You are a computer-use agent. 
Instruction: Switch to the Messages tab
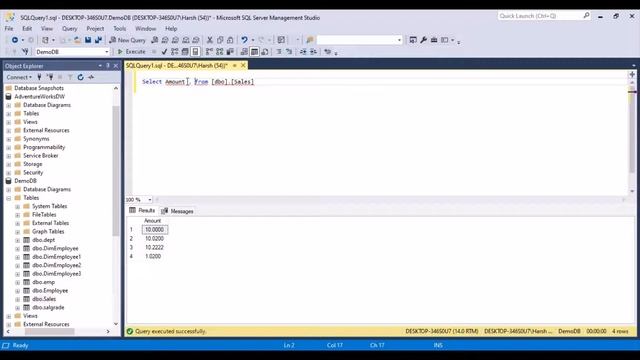click(177, 211)
